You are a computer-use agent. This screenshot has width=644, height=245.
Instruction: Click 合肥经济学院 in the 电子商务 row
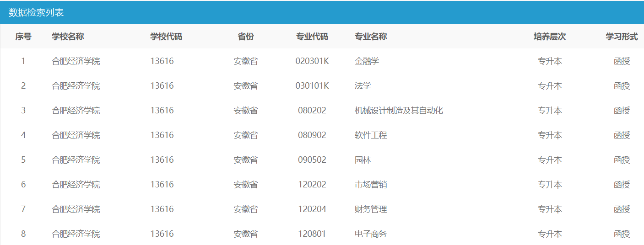click(76, 234)
